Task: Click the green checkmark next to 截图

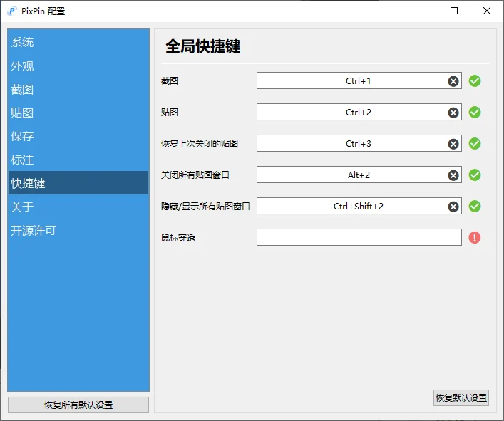Action: pos(475,80)
